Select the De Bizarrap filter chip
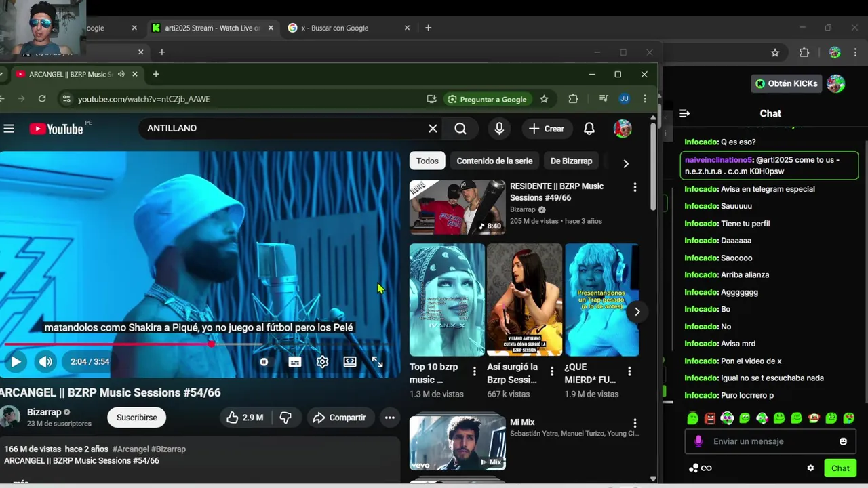The width and height of the screenshot is (868, 488). pyautogui.click(x=571, y=161)
